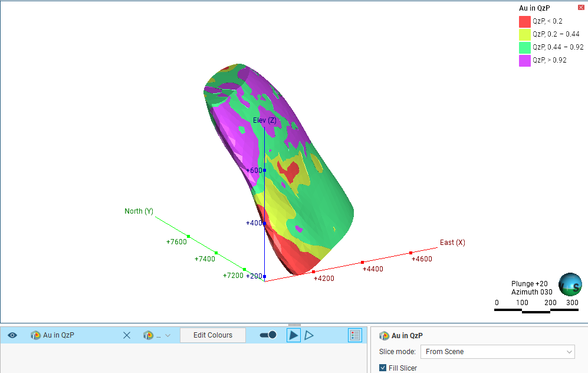Click the green QzP 0.44 – 0.92 swatch
This screenshot has height=373, width=588.
coord(524,47)
